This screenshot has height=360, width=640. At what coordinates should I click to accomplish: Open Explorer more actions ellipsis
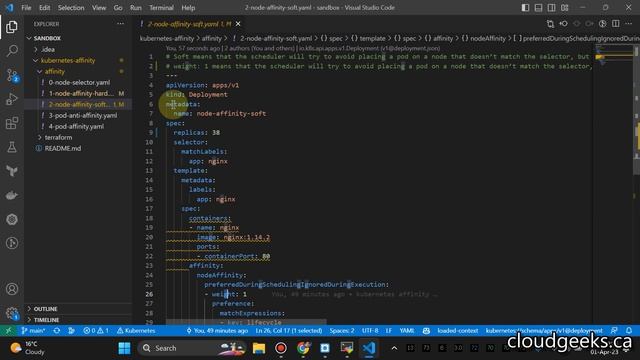120,24
